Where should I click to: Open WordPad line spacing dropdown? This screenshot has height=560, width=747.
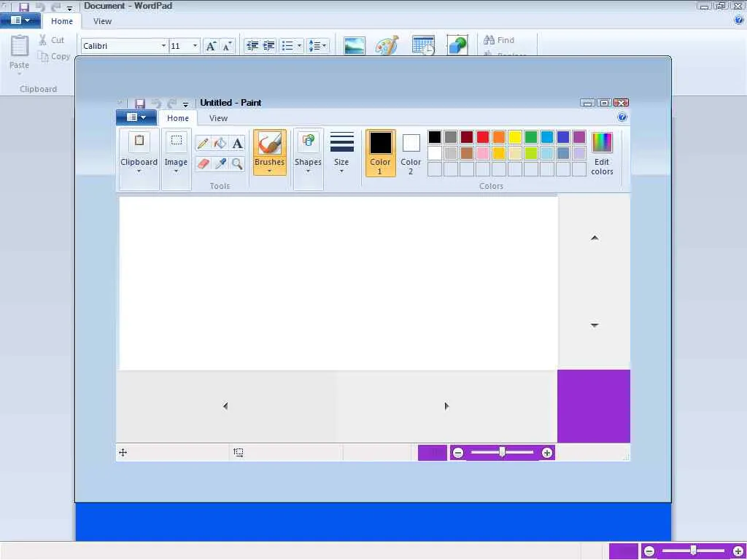click(x=318, y=46)
